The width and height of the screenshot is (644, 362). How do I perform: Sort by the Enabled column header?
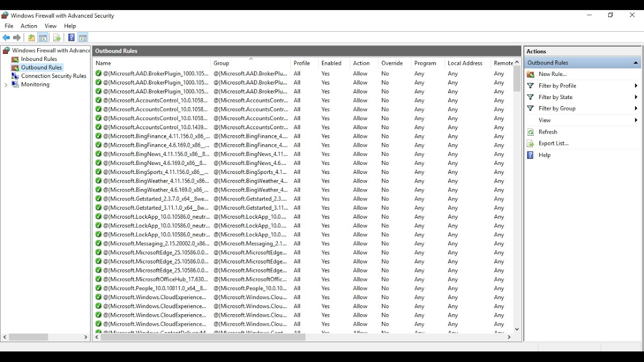click(334, 63)
